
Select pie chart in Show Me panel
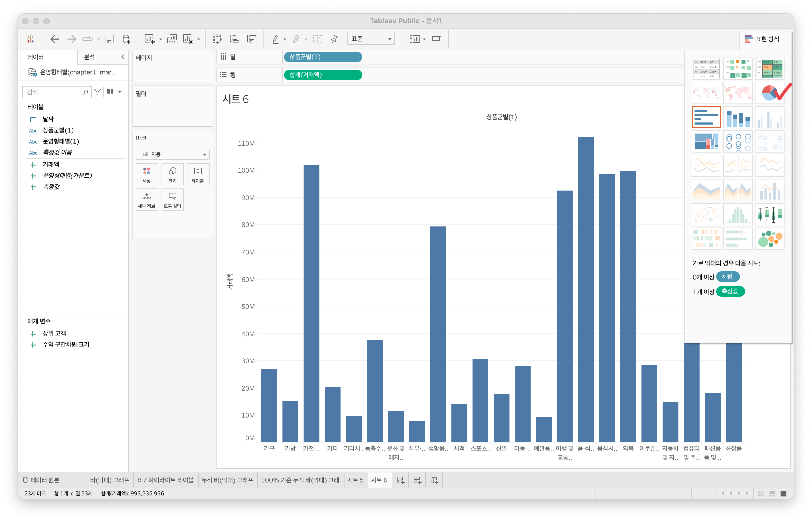tap(769, 93)
